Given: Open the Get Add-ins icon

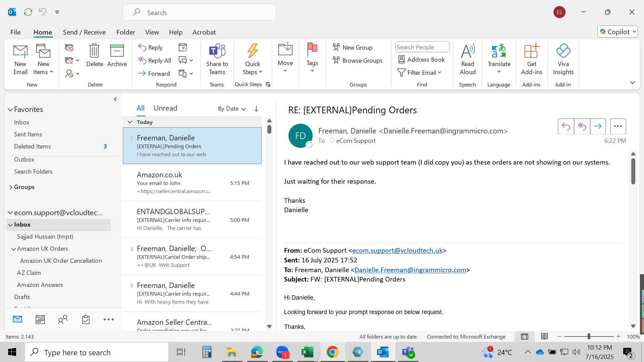Looking at the screenshot, I should 532,51.
